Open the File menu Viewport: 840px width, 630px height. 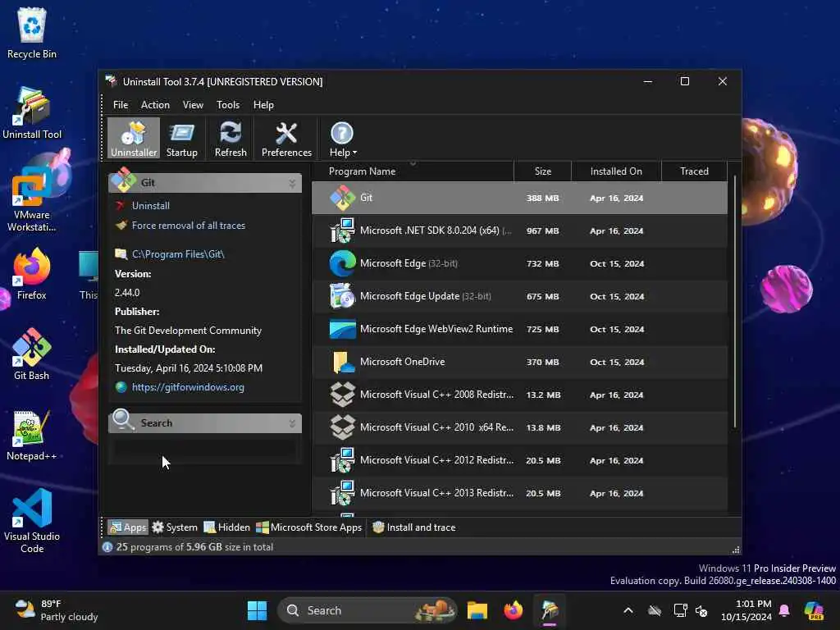pos(121,105)
